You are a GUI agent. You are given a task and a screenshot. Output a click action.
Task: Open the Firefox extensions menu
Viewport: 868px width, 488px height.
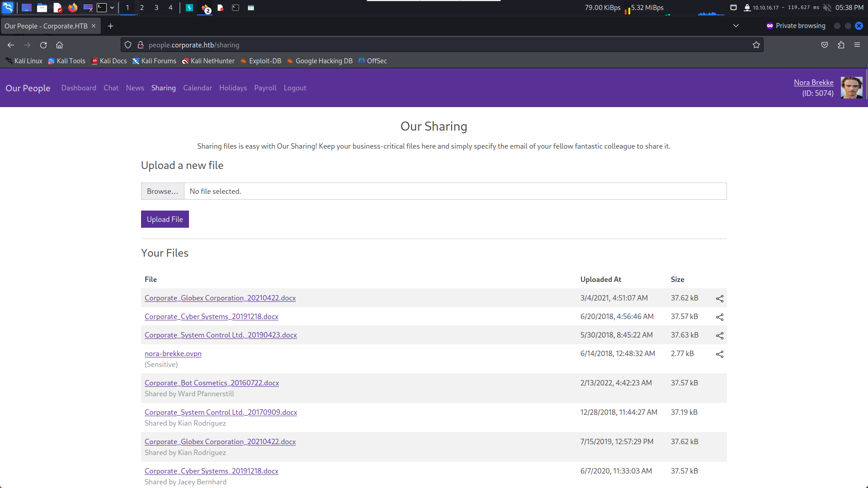841,45
